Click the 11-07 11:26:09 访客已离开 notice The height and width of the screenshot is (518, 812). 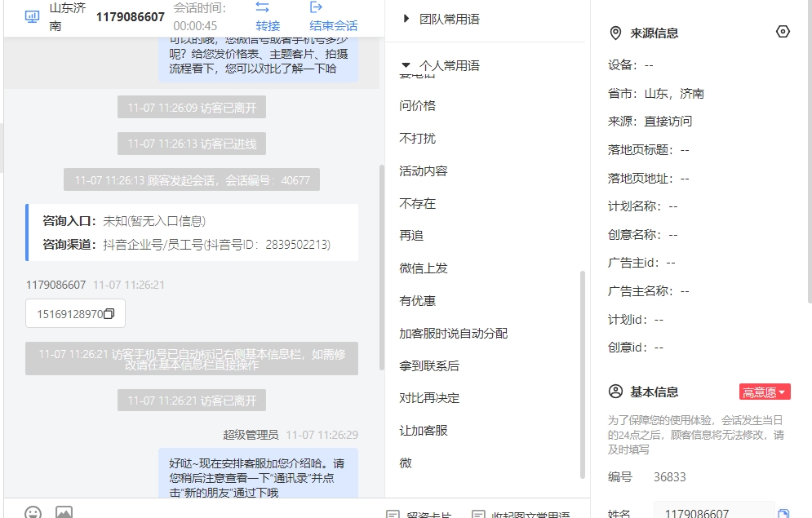click(x=192, y=107)
